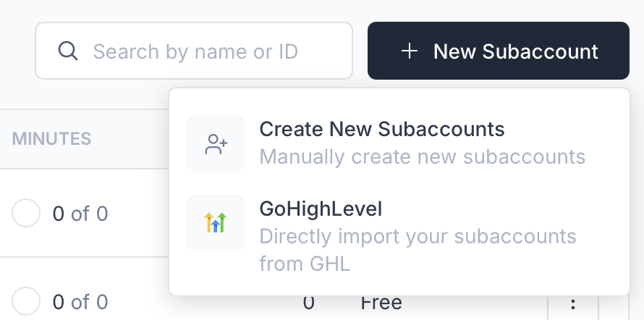Click the first row's minutes usage ring
Viewport: 644px width, 320px height.
click(x=26, y=214)
